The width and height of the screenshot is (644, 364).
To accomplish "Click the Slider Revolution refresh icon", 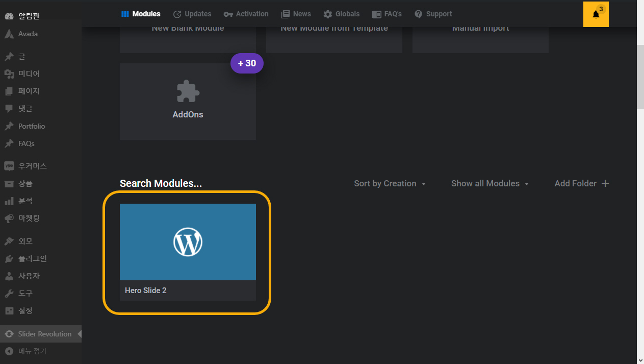I will pyautogui.click(x=9, y=334).
